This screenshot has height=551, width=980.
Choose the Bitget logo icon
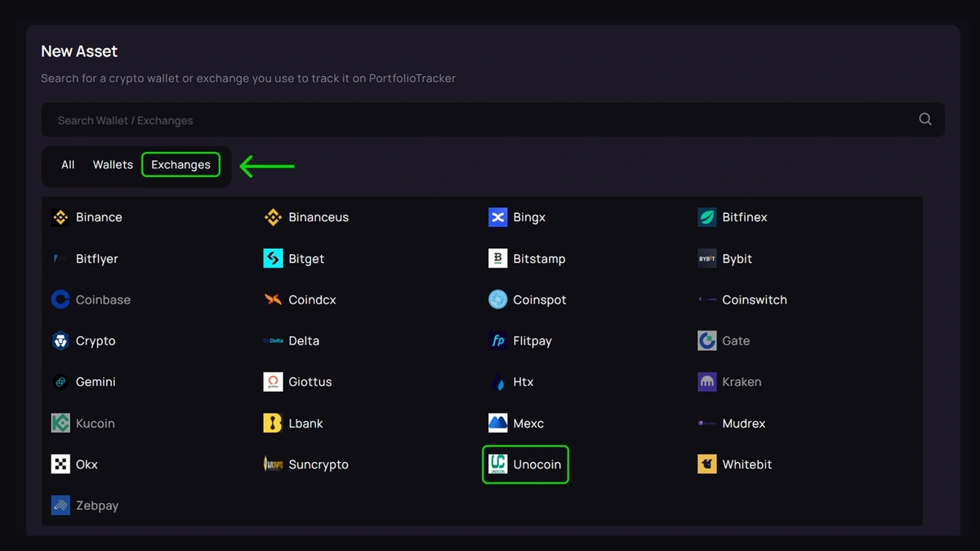click(273, 259)
